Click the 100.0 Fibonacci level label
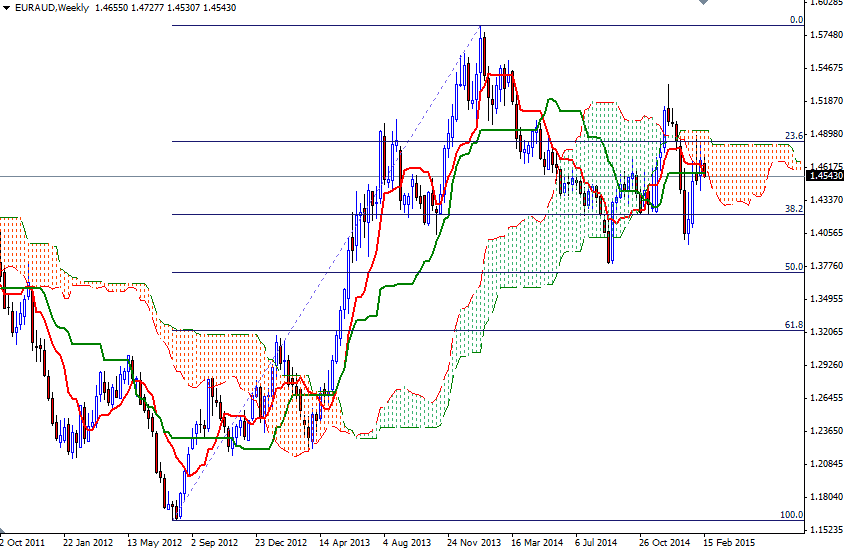 [x=792, y=515]
